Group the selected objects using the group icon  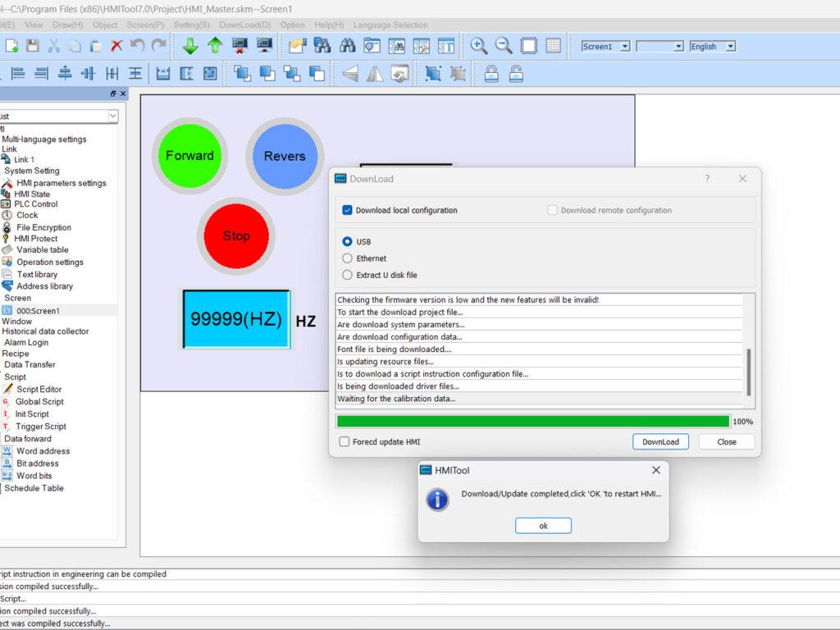433,73
